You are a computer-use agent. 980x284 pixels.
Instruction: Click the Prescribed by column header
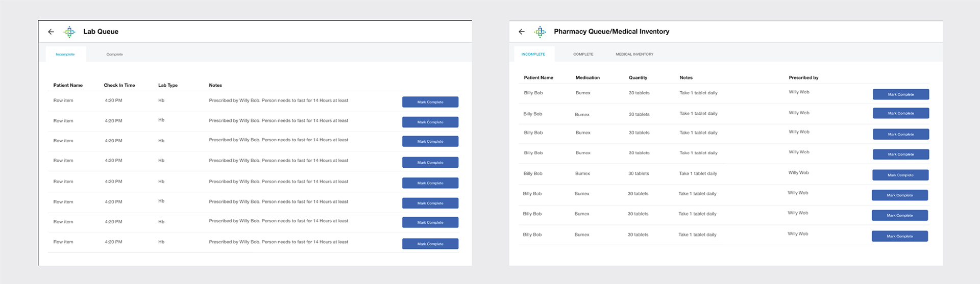[803, 78]
